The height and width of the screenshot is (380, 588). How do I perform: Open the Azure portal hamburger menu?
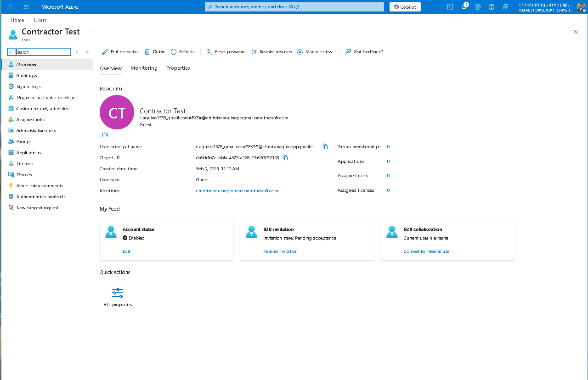pyautogui.click(x=26, y=7)
